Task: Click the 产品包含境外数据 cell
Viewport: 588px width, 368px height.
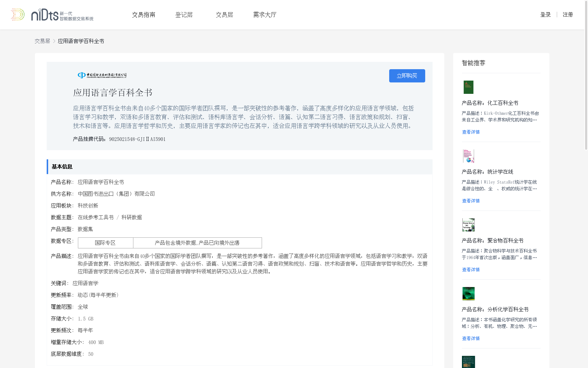Action: [197, 243]
